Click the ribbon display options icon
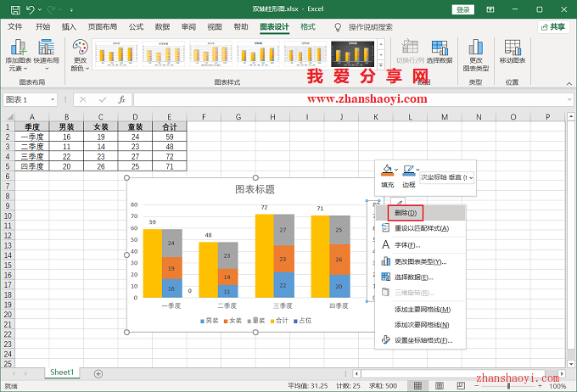The image size is (577, 392). tap(490, 9)
